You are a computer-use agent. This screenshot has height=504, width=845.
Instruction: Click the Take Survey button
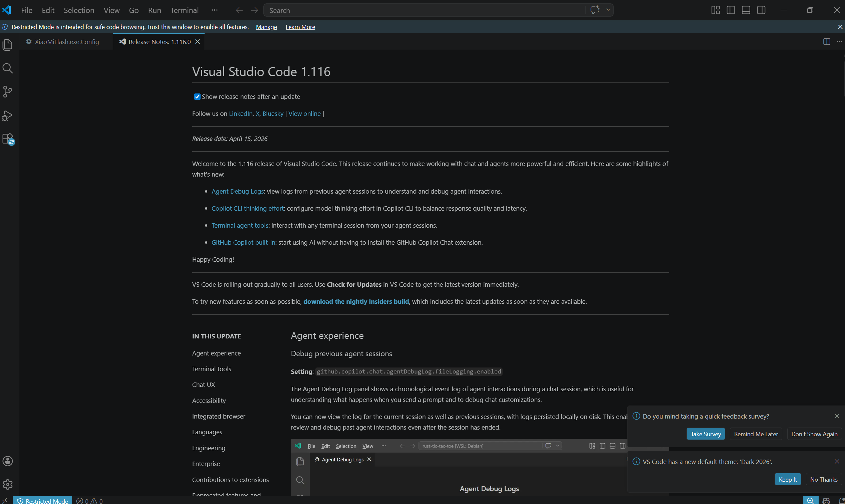pos(706,434)
